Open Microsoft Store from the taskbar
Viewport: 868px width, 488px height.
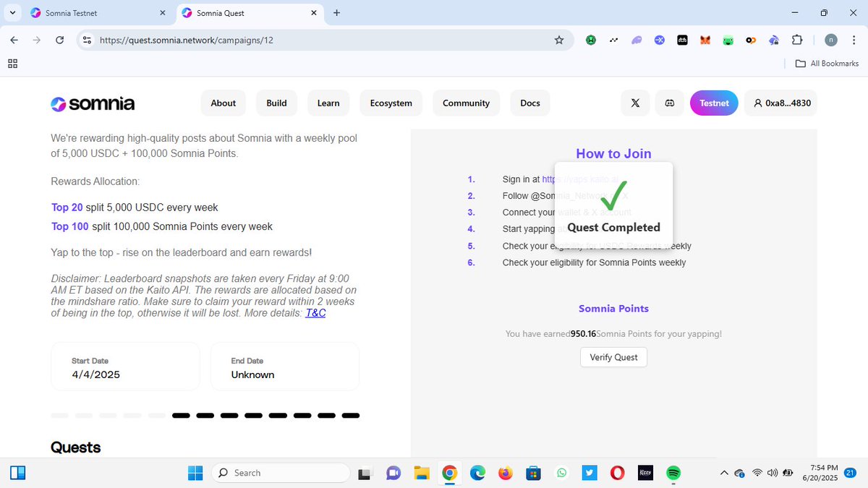coord(534,473)
